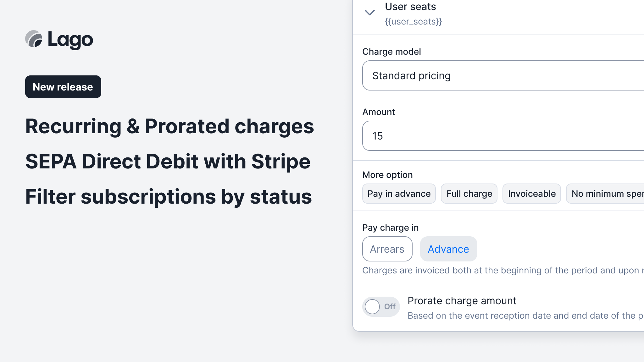
Task: Click the Full charge chip
Action: [x=469, y=194]
